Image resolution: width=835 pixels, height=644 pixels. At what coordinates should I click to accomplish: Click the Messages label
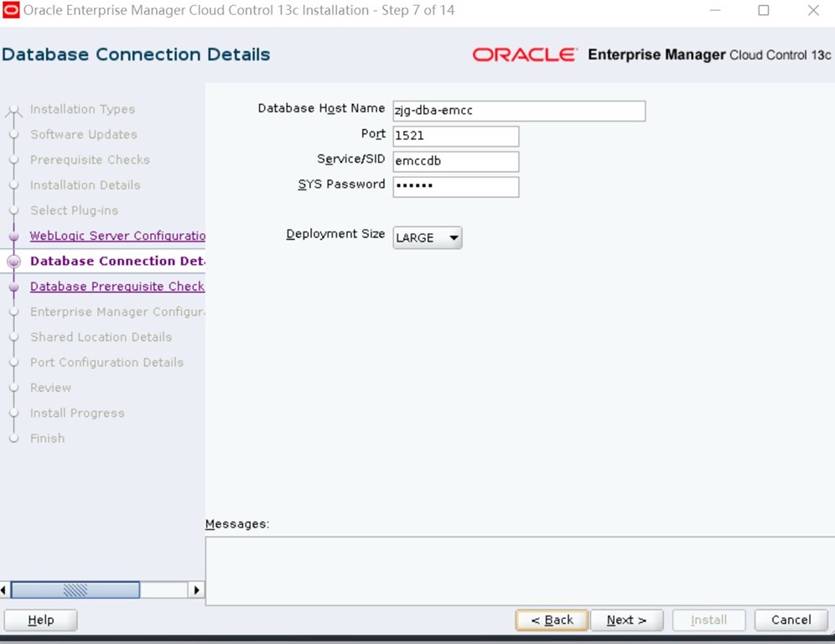[x=237, y=524]
